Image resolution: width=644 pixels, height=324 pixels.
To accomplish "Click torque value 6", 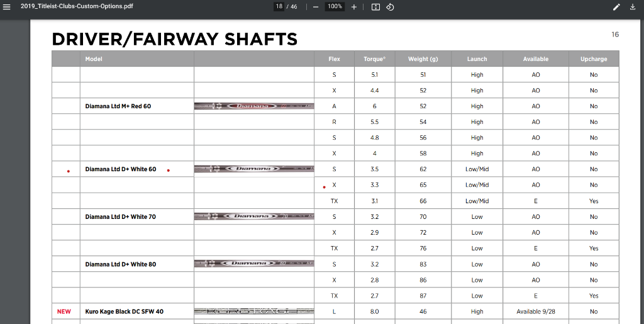I will pos(375,106).
